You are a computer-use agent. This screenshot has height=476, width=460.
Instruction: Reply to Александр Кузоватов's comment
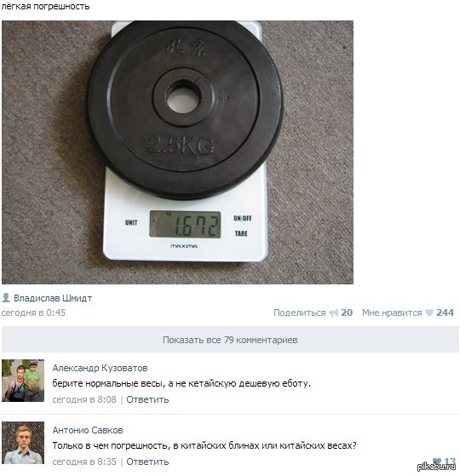pyautogui.click(x=147, y=399)
